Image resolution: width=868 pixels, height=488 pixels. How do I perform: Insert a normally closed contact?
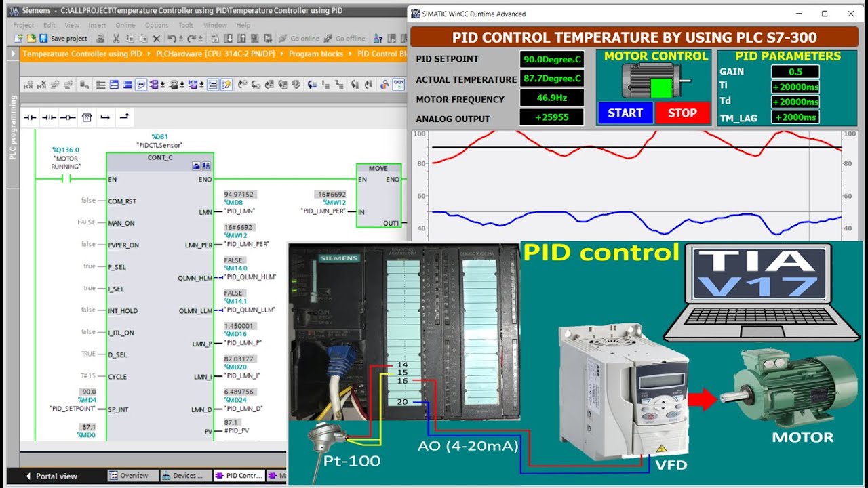click(49, 117)
